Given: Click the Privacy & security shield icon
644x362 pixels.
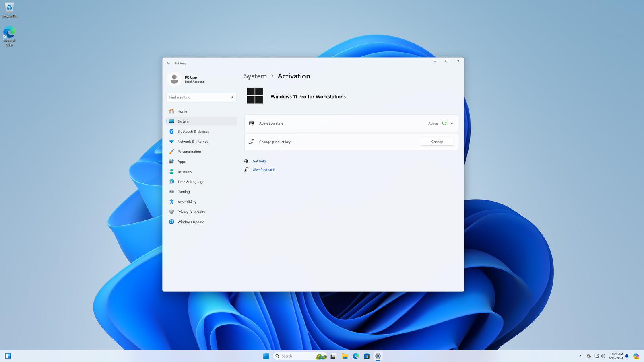Looking at the screenshot, I should pos(171,212).
